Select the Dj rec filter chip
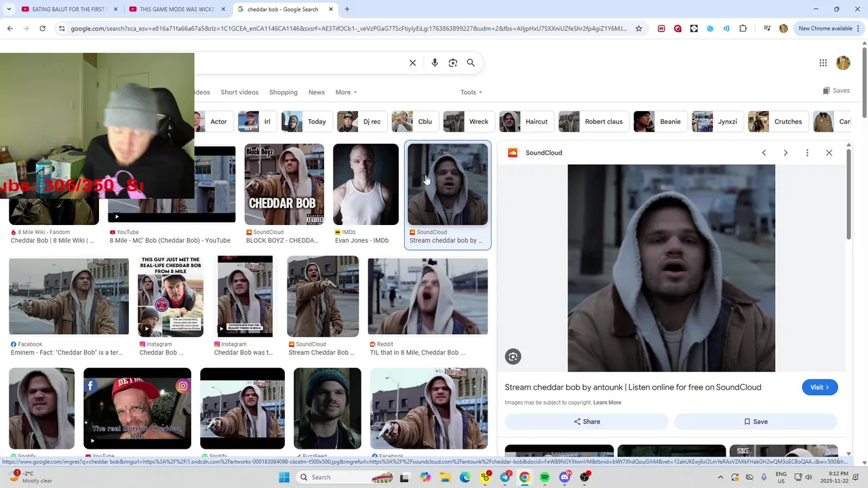 (x=362, y=122)
